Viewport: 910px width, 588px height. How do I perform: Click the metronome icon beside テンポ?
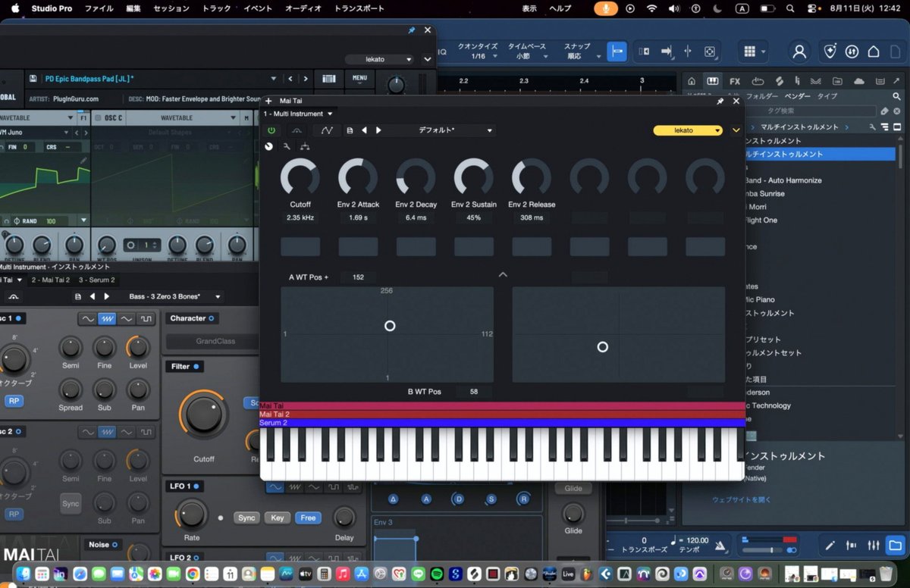click(x=720, y=546)
